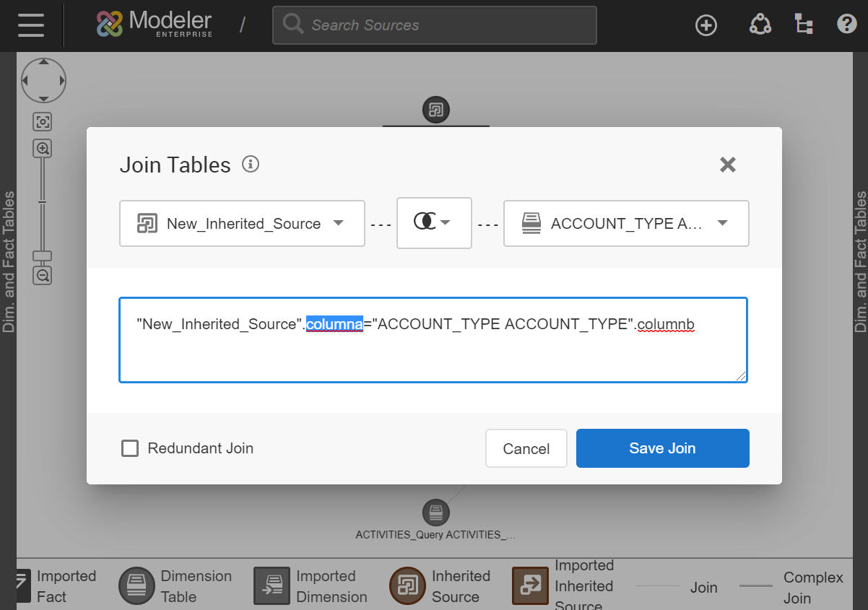Click the Cancel button

tap(526, 448)
